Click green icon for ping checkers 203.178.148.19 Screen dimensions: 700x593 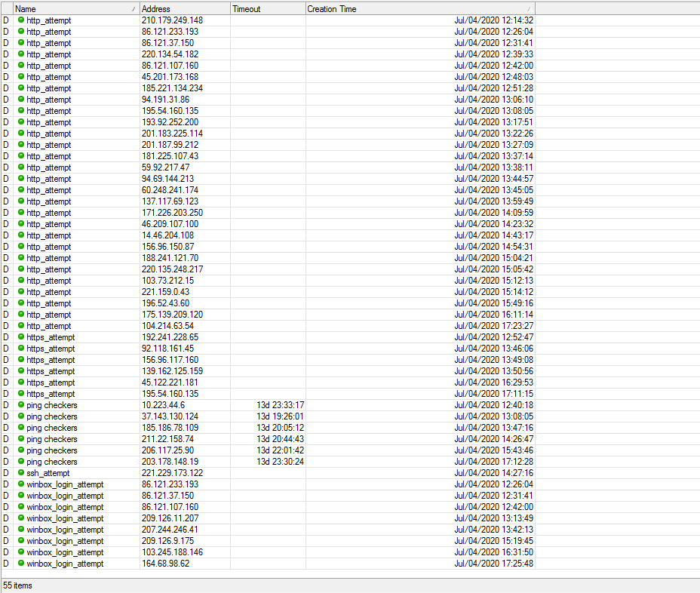pyautogui.click(x=21, y=461)
